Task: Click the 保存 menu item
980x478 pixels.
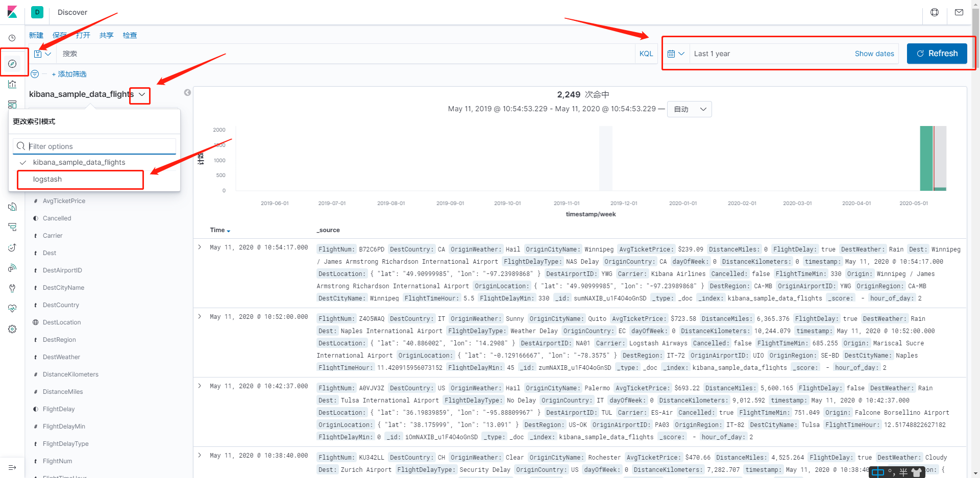Action: coord(60,35)
